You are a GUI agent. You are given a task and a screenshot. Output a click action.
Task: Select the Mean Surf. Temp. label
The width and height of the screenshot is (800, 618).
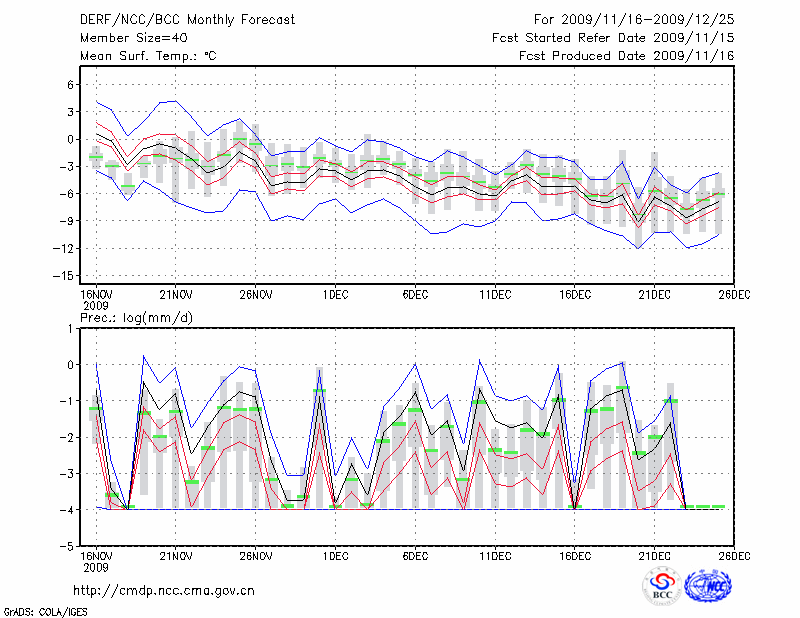pos(148,56)
